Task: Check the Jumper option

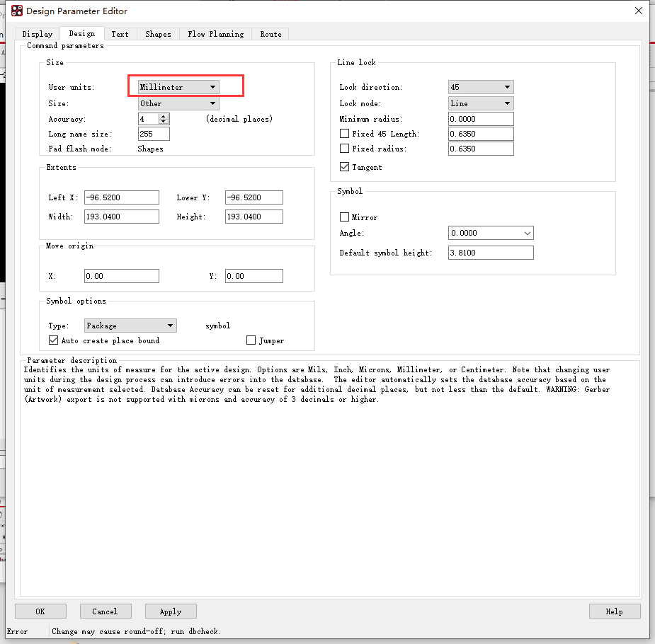Action: pos(251,340)
